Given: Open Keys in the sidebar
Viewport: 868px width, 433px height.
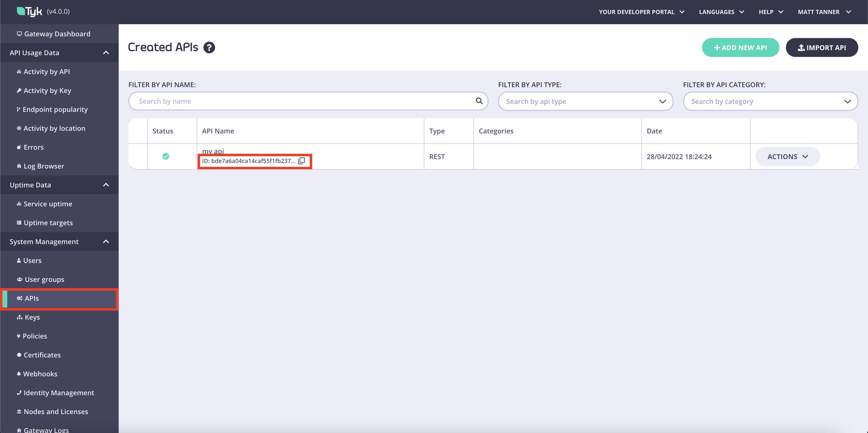Looking at the screenshot, I should [x=32, y=317].
